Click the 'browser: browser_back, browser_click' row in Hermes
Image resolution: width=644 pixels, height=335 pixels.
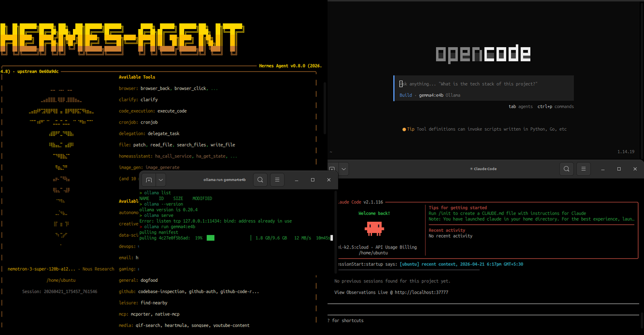[x=168, y=88]
